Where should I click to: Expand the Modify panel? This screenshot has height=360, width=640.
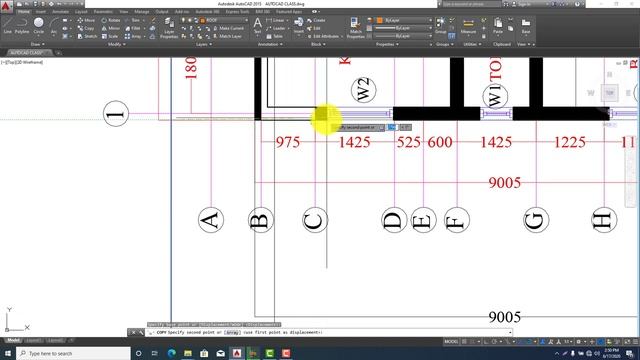(x=116, y=44)
